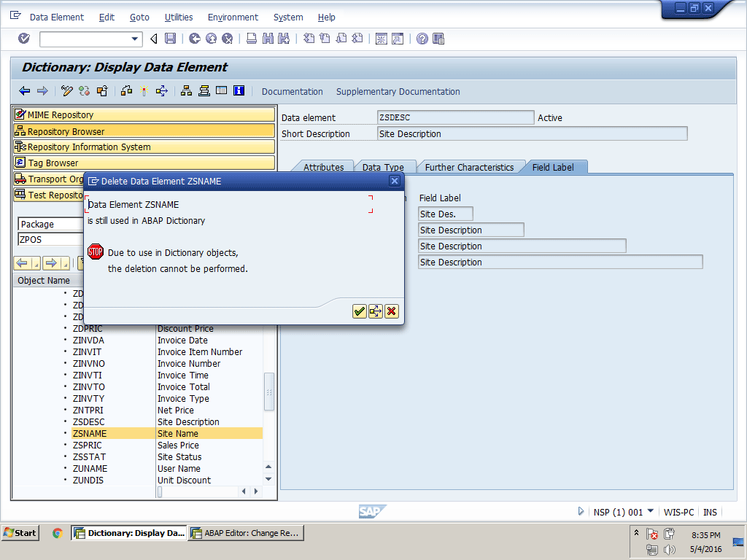This screenshot has width=747, height=560.
Task: Open the Utilities menu
Action: click(x=179, y=17)
